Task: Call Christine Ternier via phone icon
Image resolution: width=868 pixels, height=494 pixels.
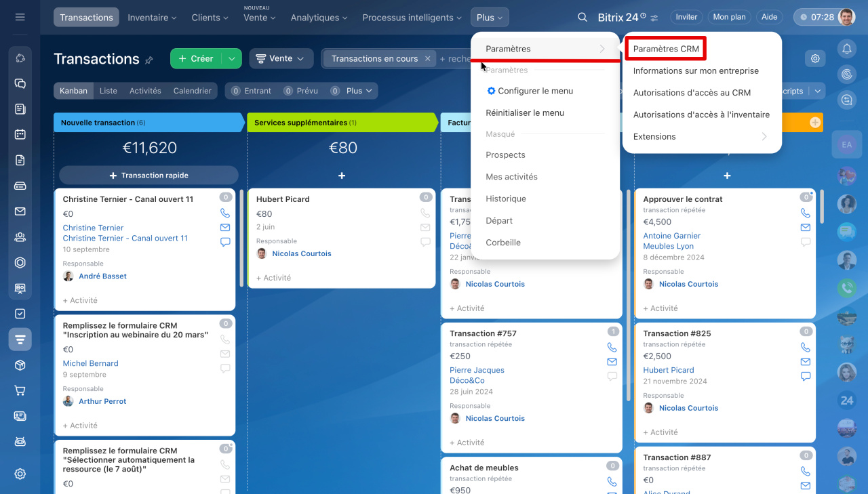Action: coord(225,213)
